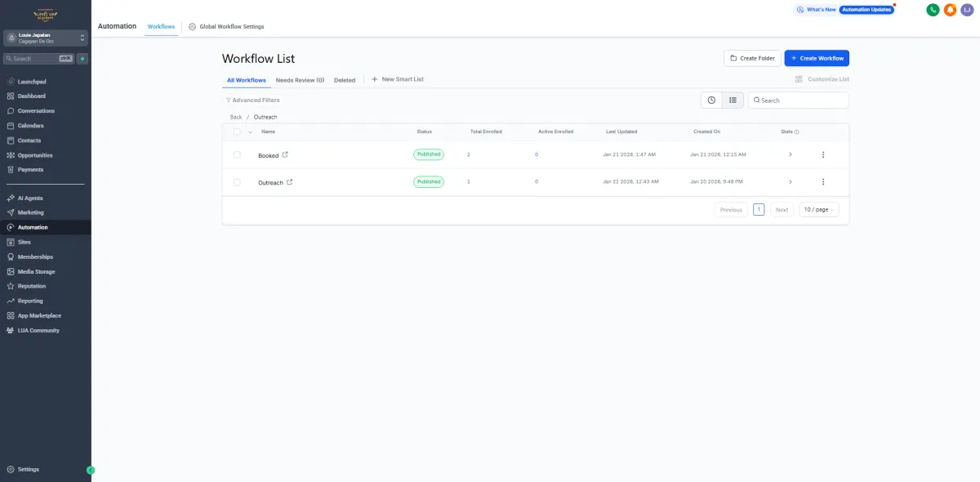The image size is (980, 482).
Task: Open the Booked workflow name
Action: coord(268,155)
